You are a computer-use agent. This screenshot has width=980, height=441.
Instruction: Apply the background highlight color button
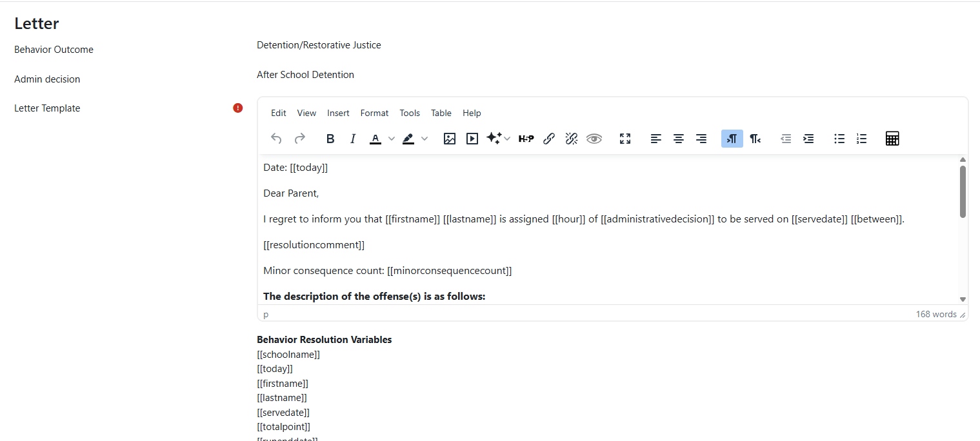pyautogui.click(x=408, y=139)
